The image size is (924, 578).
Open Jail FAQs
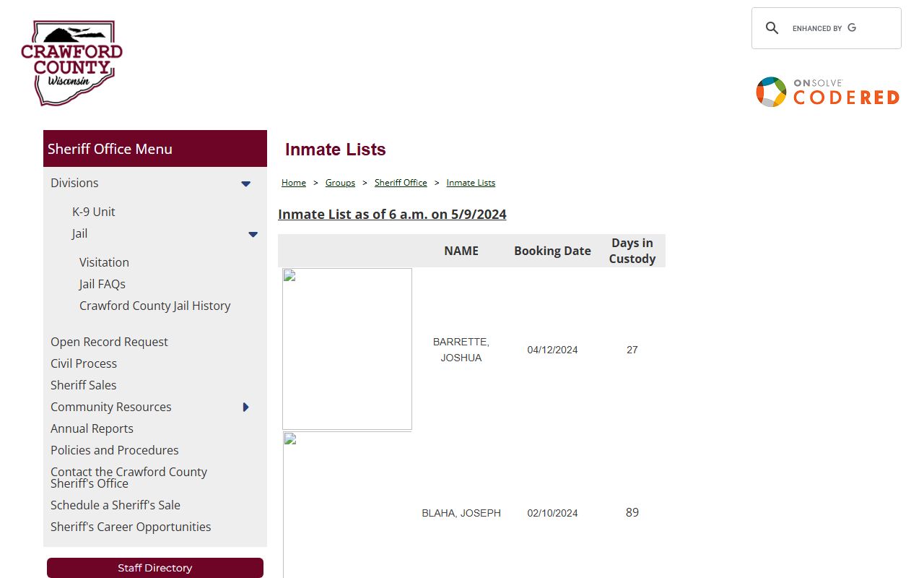[x=103, y=284]
